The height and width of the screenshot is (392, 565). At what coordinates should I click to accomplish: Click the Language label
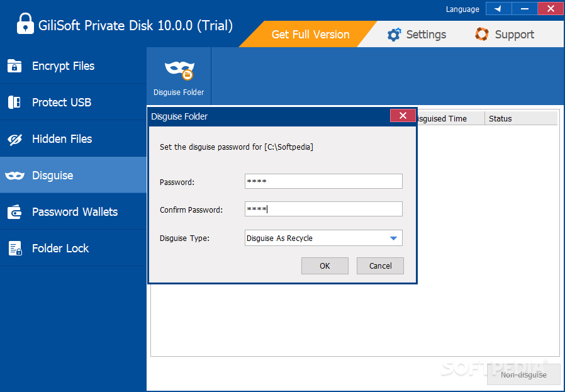coord(462,9)
